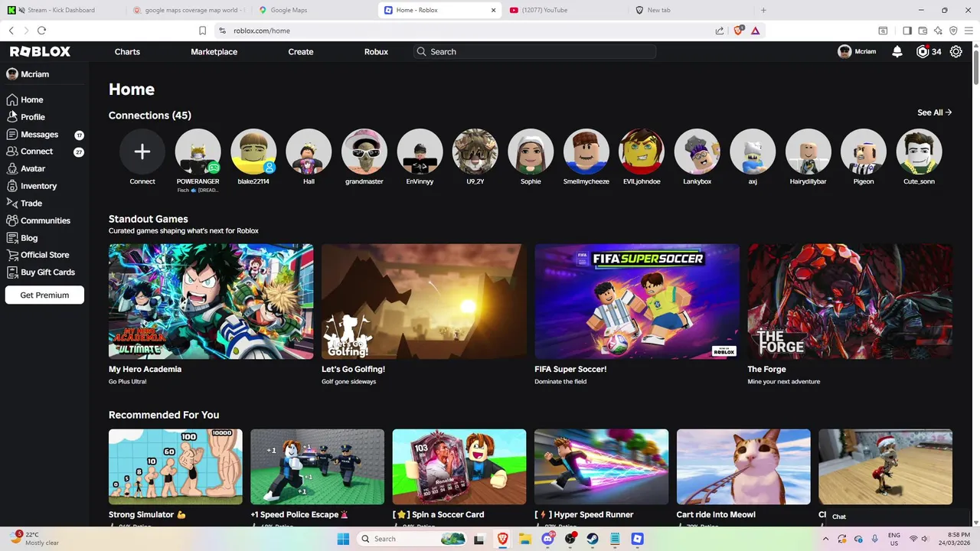The image size is (980, 551).
Task: Open the Robux tab in the header
Action: pyautogui.click(x=376, y=51)
